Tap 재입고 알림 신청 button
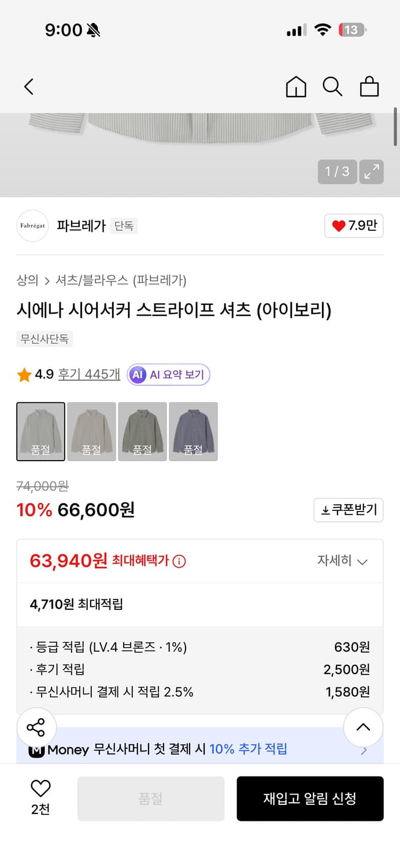The height and width of the screenshot is (868, 400). pyautogui.click(x=310, y=799)
